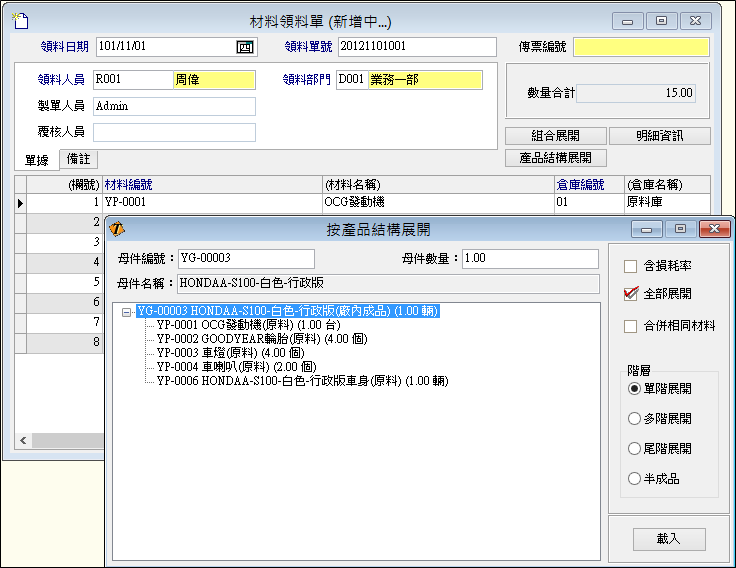Image resolution: width=736 pixels, height=568 pixels.
Task: Select the 多階展開 radio option
Action: click(634, 419)
